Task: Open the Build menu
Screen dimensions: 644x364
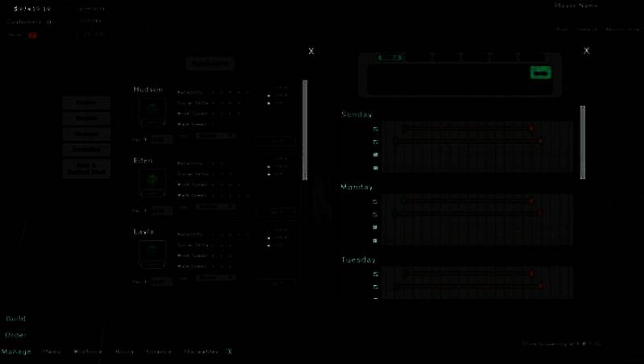Action: coord(16,319)
